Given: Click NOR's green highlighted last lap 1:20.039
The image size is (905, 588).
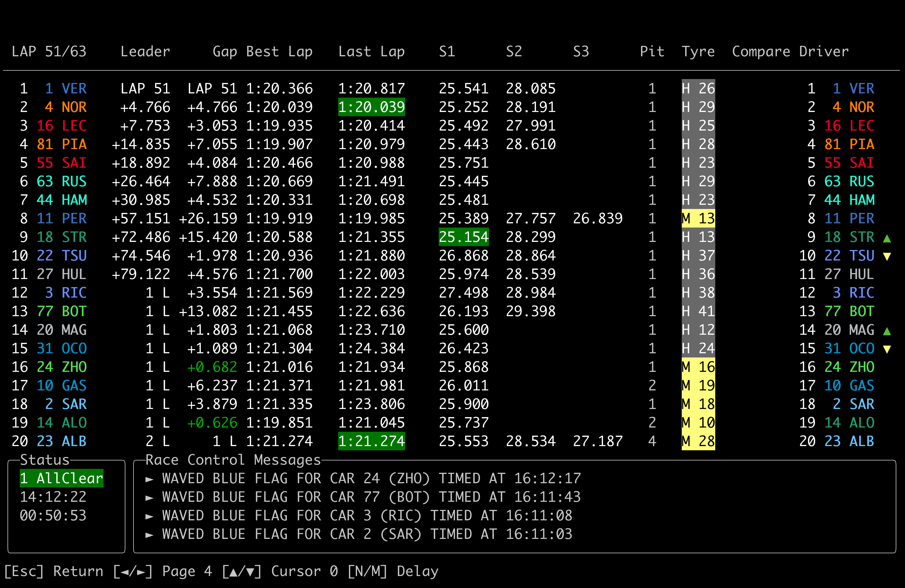Looking at the screenshot, I should click(x=371, y=107).
